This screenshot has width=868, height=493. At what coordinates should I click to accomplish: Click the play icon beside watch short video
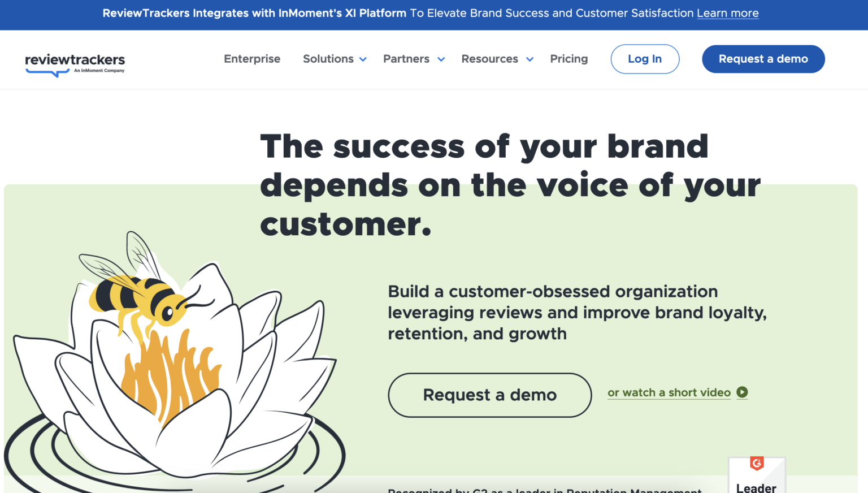(x=742, y=392)
